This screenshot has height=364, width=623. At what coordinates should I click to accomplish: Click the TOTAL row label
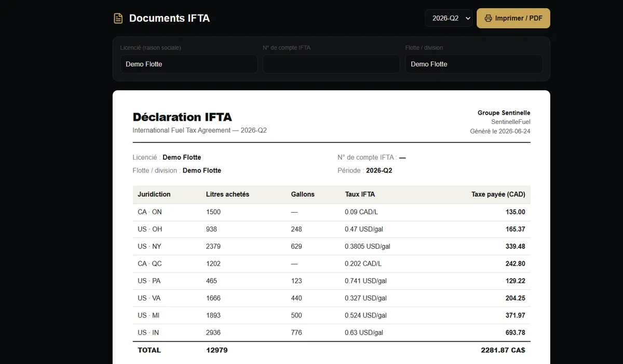click(x=150, y=350)
